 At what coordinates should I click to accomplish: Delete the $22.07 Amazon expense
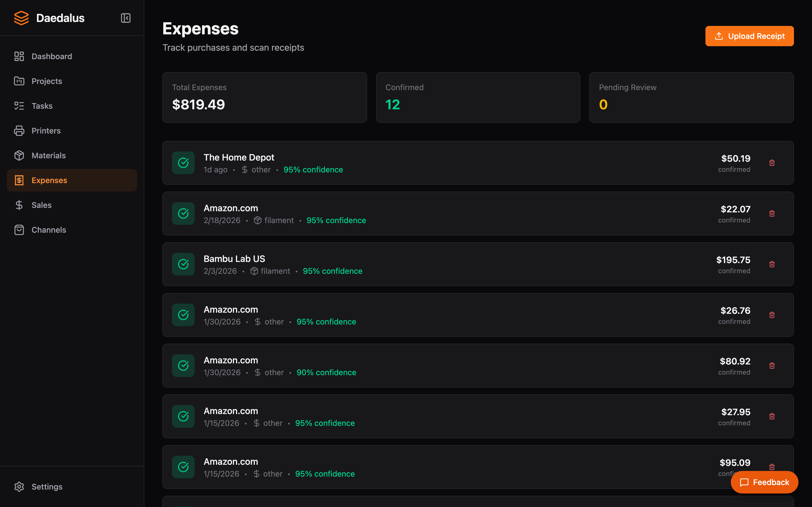point(772,214)
